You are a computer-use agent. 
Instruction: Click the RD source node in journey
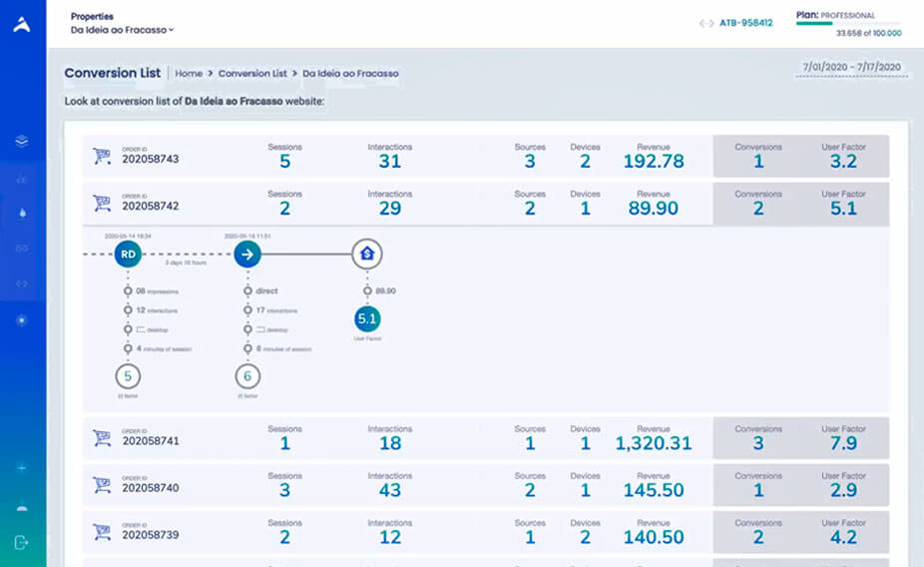pos(128,255)
